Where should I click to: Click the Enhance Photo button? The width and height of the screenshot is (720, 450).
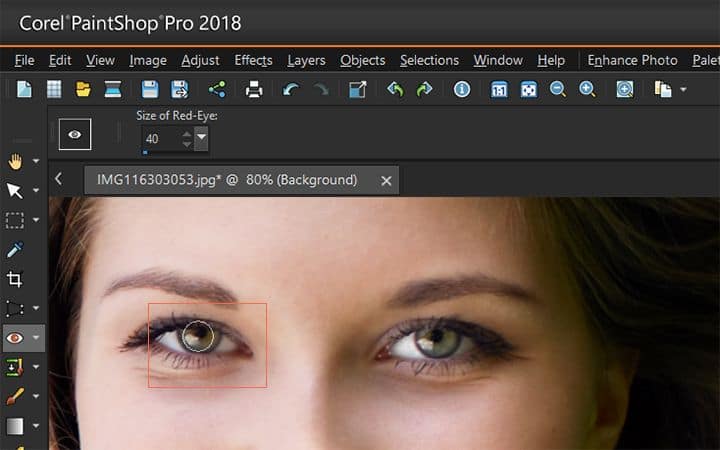[632, 60]
